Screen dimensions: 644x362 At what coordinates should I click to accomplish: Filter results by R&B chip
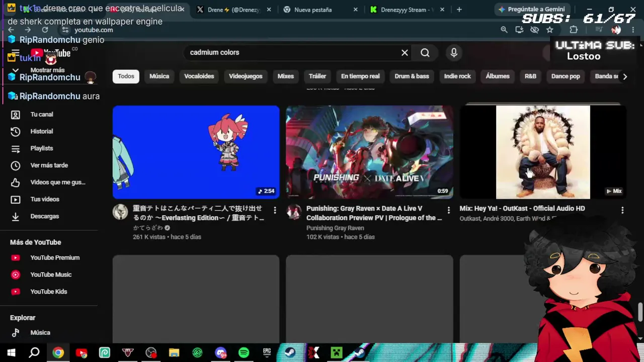530,76
